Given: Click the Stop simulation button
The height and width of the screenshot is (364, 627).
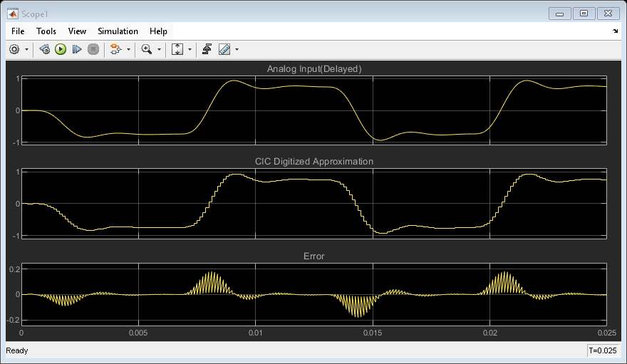Looking at the screenshot, I should pos(93,49).
